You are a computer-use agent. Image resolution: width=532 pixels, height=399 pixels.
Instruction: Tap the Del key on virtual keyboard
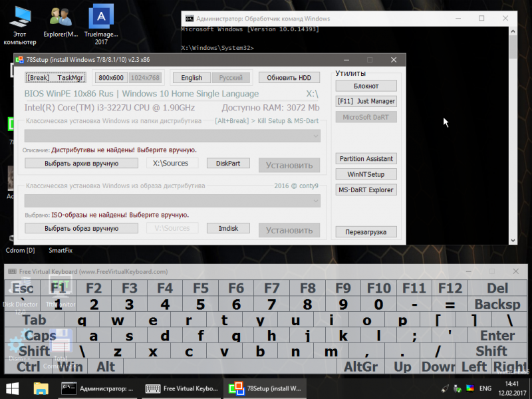497,289
